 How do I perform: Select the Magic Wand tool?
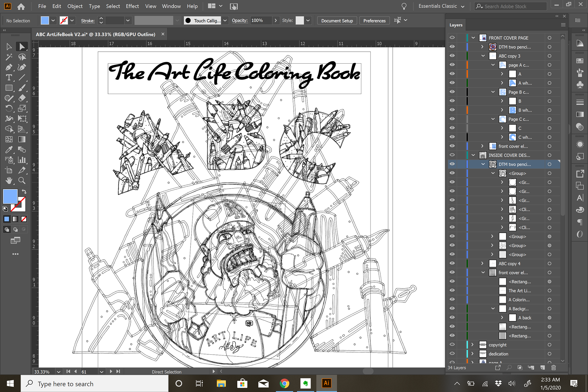(9, 57)
